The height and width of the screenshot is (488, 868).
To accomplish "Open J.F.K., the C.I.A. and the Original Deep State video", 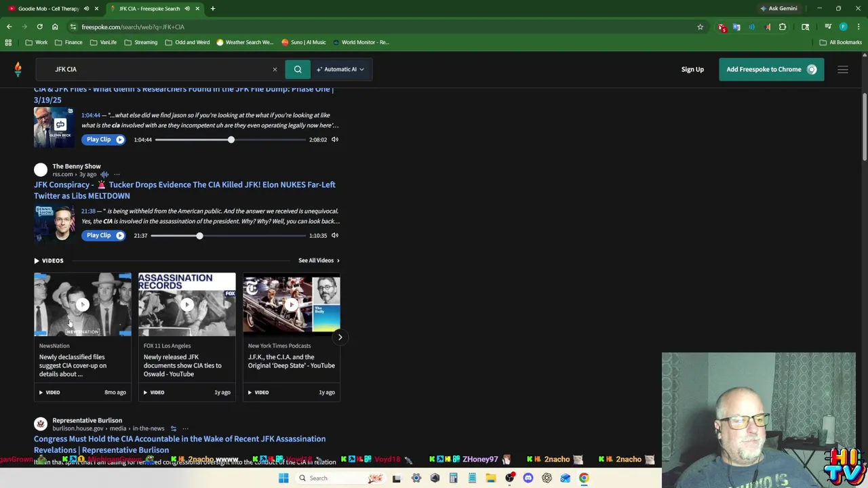I will point(291,361).
